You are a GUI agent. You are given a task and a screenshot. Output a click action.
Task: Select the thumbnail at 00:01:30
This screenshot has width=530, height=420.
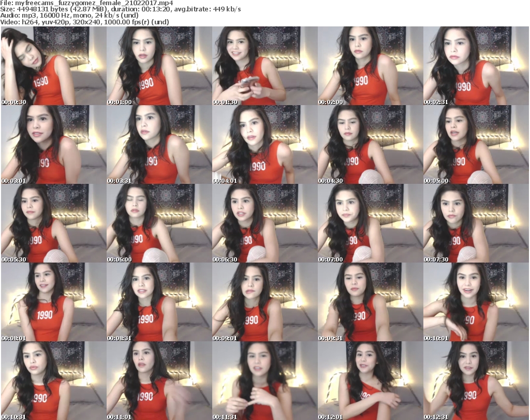pos(264,66)
